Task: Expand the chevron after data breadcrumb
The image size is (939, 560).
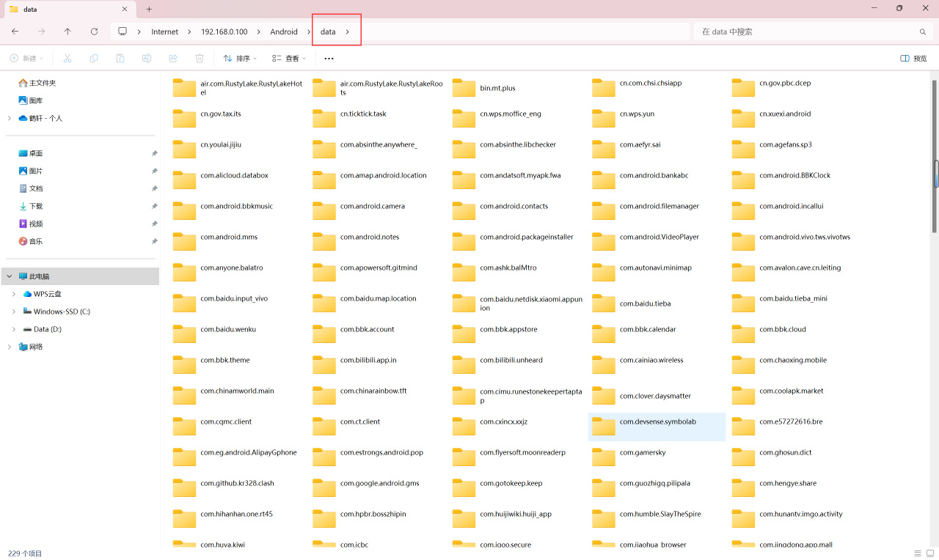Action: (348, 32)
